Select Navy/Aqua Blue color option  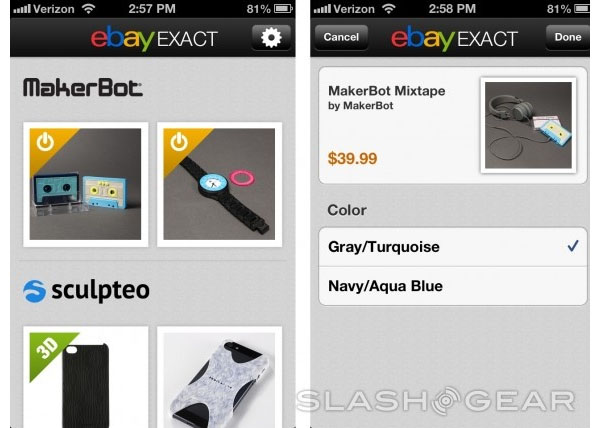453,286
